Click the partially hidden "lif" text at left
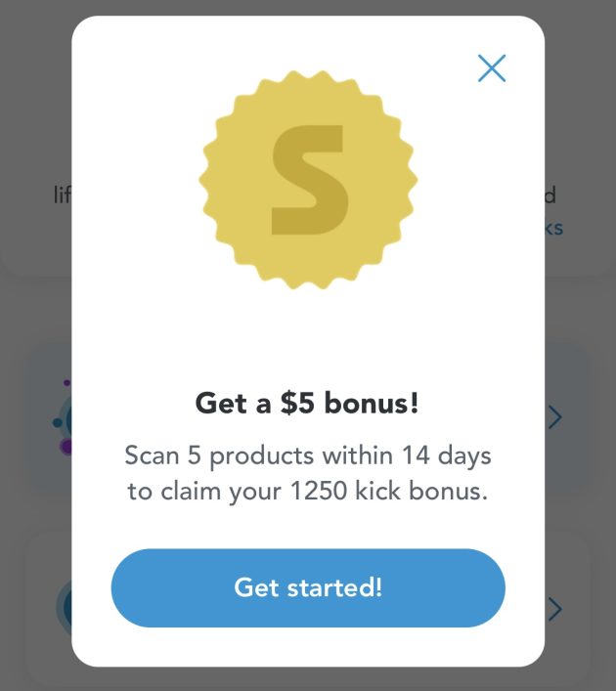 [62, 195]
